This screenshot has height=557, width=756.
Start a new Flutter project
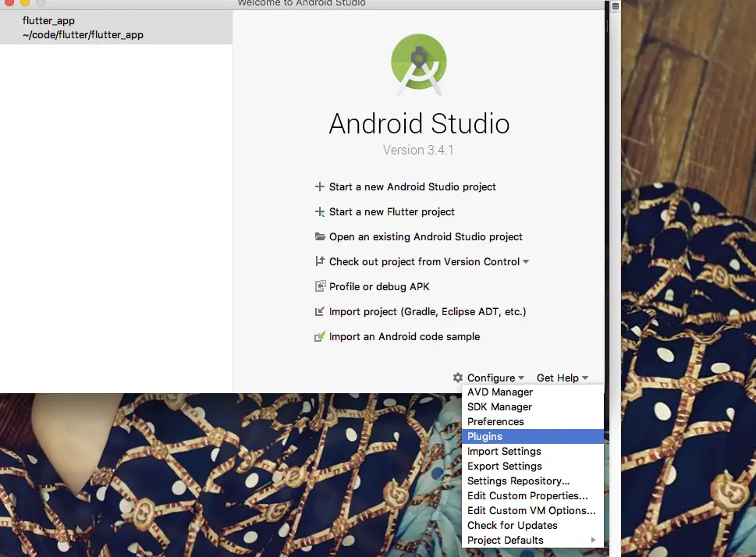[x=392, y=211]
